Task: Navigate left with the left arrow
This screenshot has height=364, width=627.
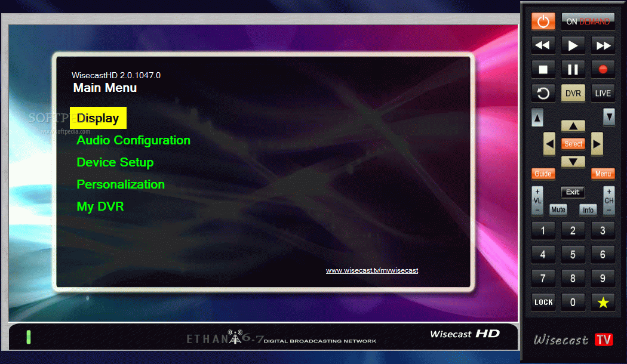Action: tap(549, 144)
